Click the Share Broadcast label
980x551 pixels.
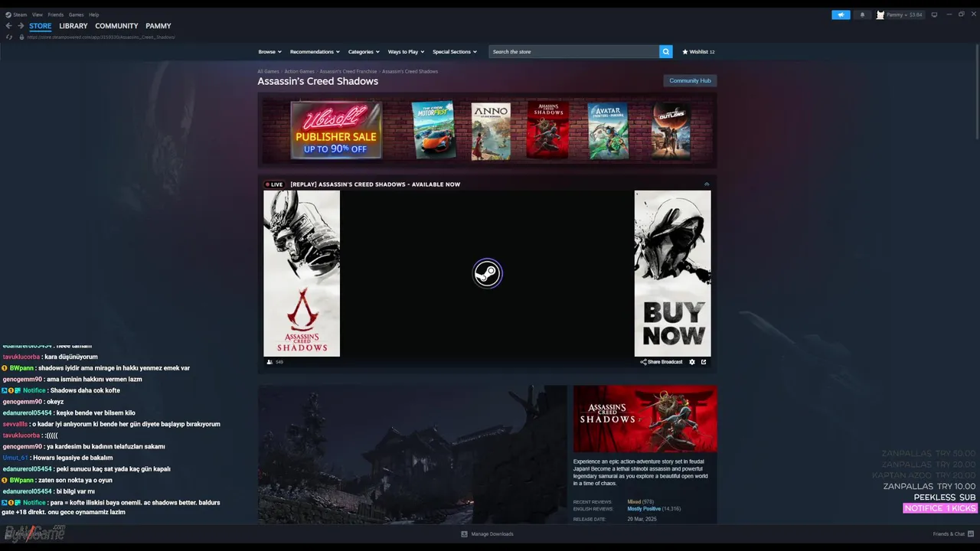click(665, 362)
